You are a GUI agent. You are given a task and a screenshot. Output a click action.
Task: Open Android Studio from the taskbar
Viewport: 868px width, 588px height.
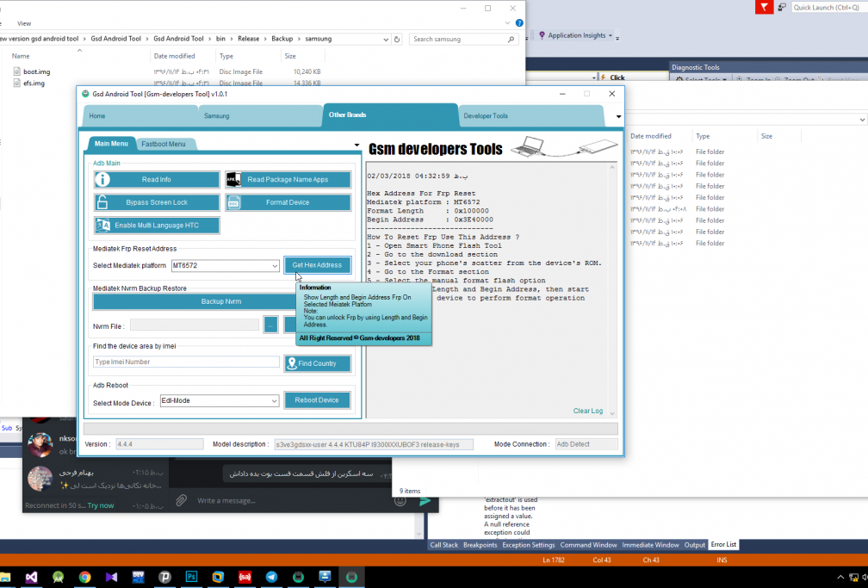59,577
